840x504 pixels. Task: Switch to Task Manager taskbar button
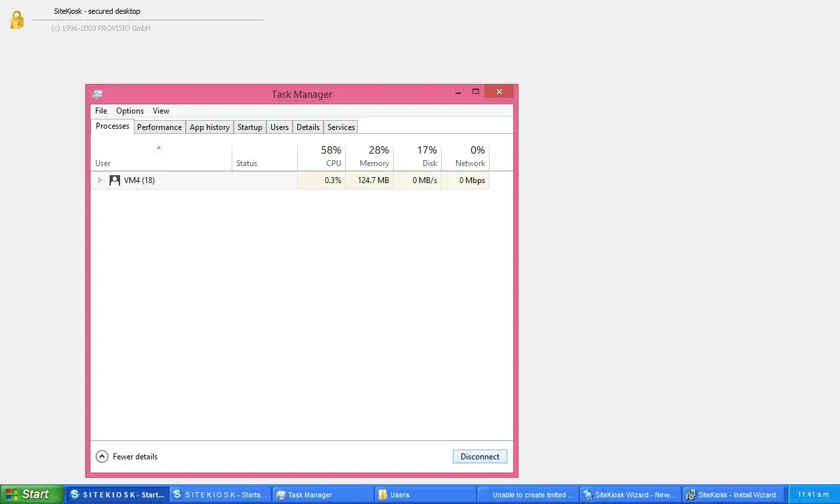pyautogui.click(x=324, y=495)
